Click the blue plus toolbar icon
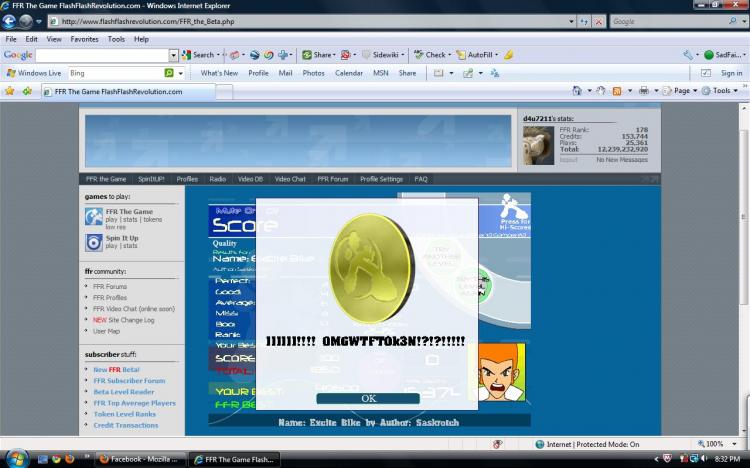Viewport: 750px width, 468px height. point(283,55)
